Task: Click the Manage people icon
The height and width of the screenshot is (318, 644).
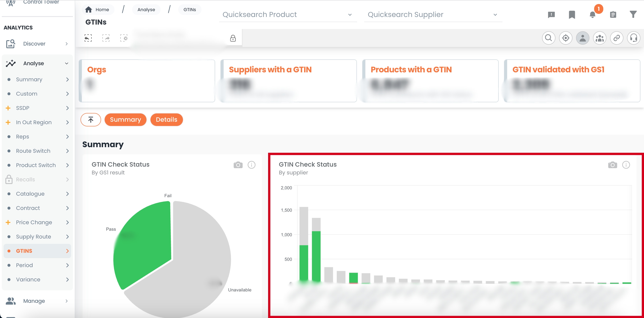Action: click(x=11, y=301)
